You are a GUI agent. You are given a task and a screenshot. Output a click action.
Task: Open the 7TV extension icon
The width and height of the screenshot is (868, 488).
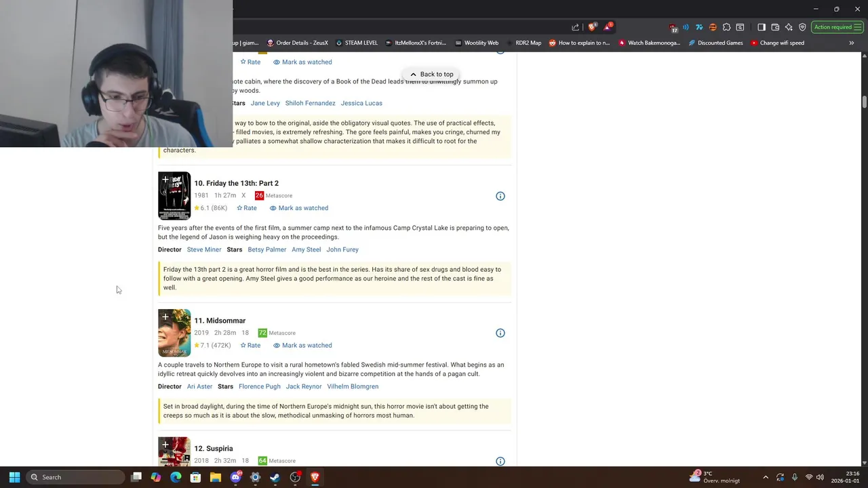click(x=699, y=27)
